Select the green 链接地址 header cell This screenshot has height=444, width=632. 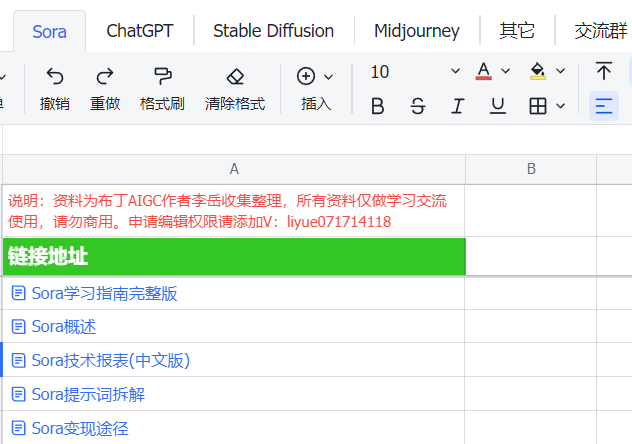click(x=234, y=257)
